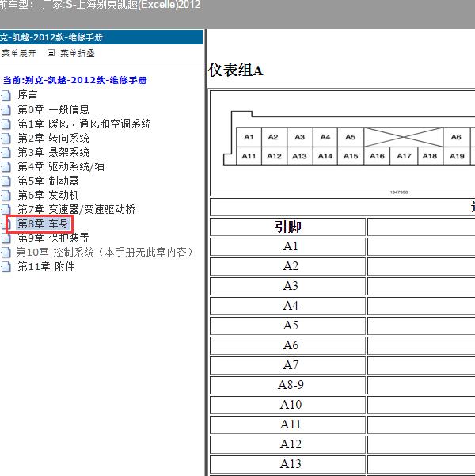Select the highlighted 第8章 车身 chapter
This screenshot has width=475, height=476.
point(43,223)
